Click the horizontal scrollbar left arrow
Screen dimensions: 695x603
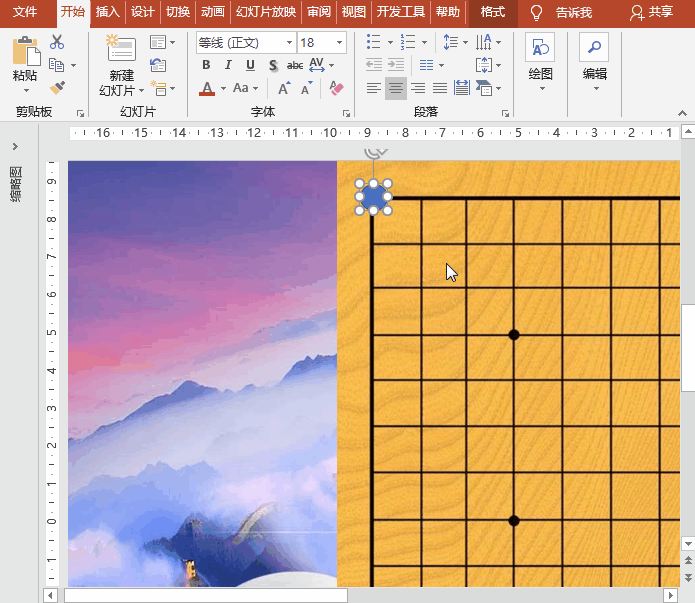tap(50, 595)
